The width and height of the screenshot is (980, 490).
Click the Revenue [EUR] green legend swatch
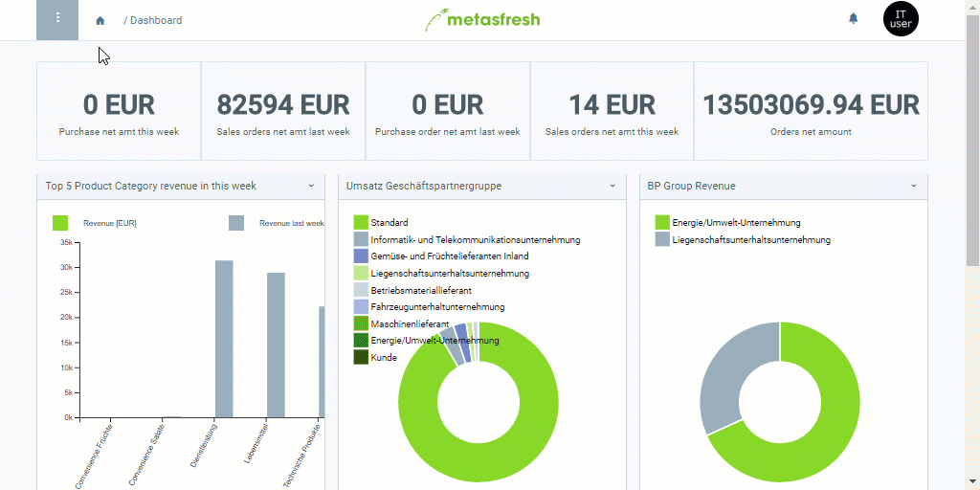click(x=60, y=223)
